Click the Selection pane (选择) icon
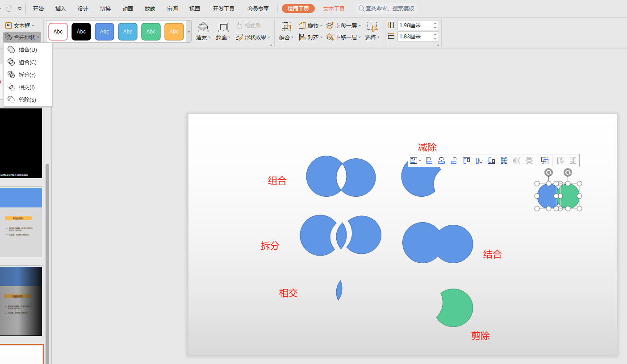627x364 pixels. tap(372, 27)
